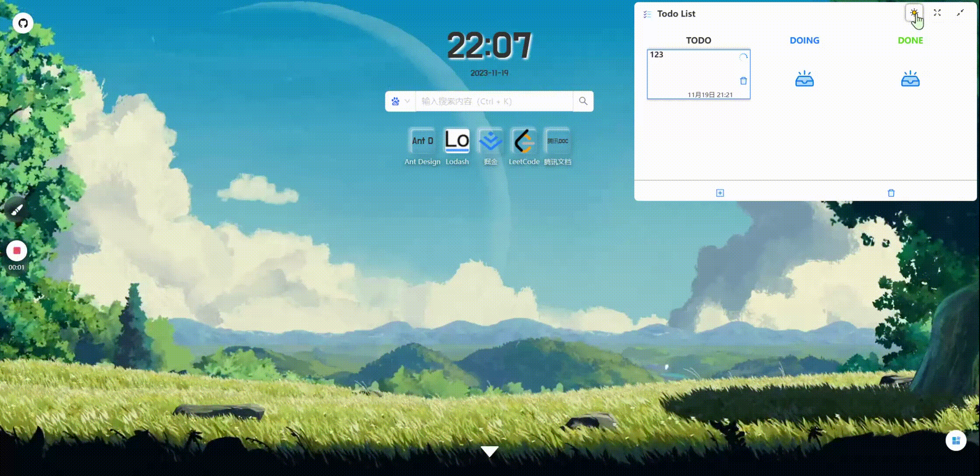Screen dimensions: 980x476
Task: Open the search engine dropdown with paw icon
Action: pos(400,101)
